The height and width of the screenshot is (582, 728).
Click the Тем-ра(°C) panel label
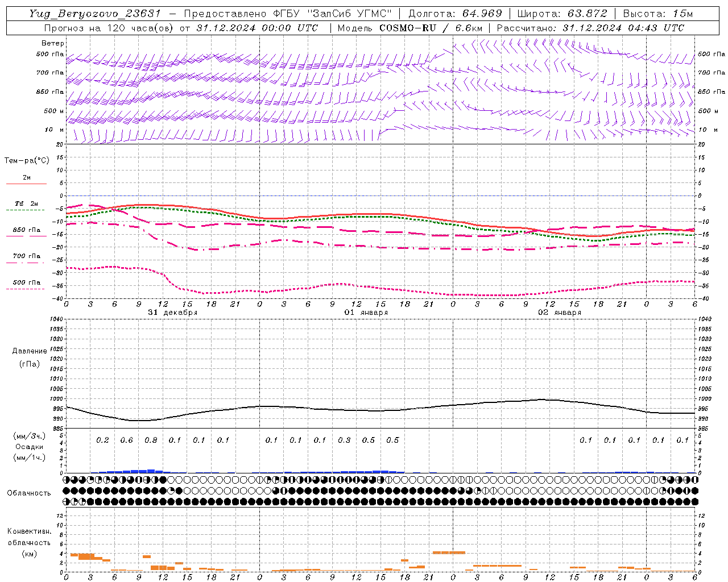pos(27,161)
